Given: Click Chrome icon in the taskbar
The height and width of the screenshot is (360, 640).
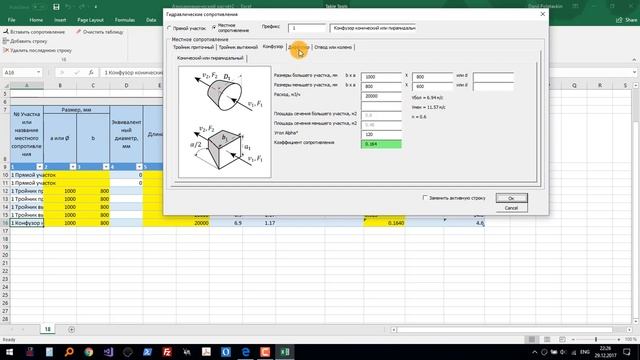Looking at the screenshot, I should point(89,352).
